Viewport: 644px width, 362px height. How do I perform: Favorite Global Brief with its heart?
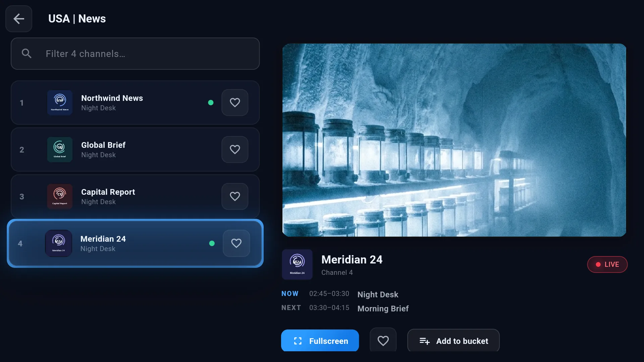(x=235, y=149)
